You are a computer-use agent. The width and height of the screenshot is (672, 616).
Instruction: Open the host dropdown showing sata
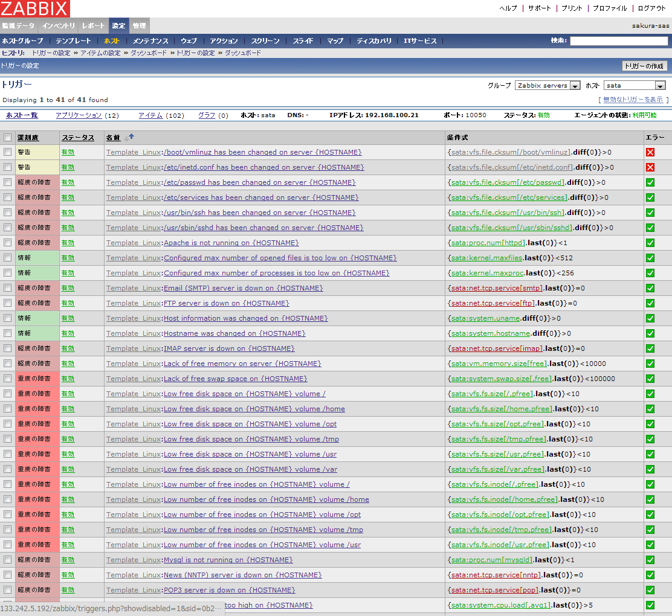click(x=634, y=86)
